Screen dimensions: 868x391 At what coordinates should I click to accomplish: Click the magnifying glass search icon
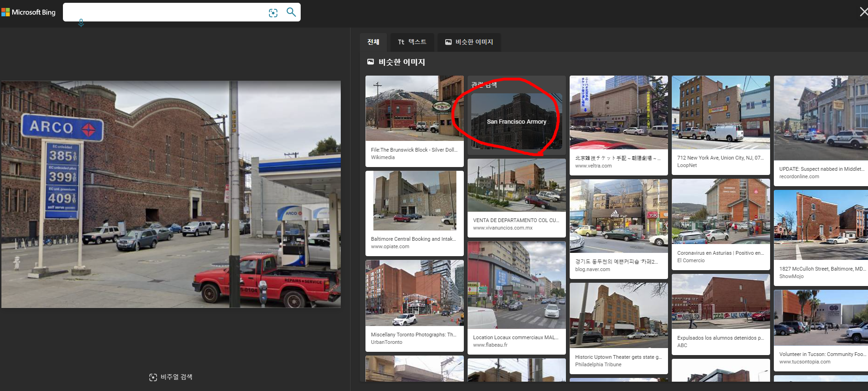click(291, 12)
